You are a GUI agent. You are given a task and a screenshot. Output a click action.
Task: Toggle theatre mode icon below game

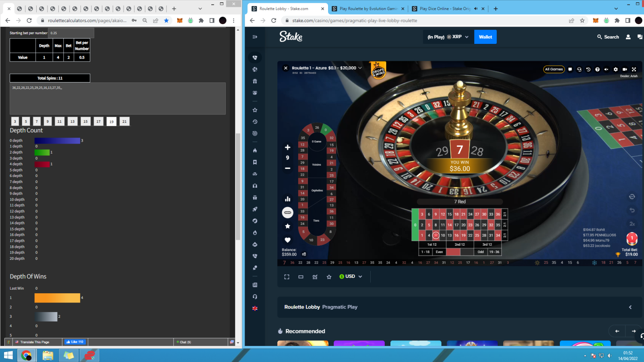tap(301, 277)
